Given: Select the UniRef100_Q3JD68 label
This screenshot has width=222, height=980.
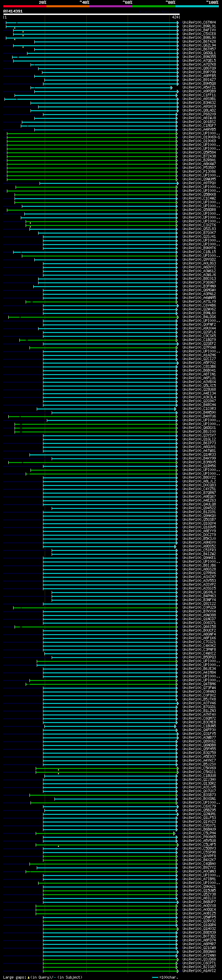Looking at the screenshot, I should pyautogui.click(x=199, y=959).
